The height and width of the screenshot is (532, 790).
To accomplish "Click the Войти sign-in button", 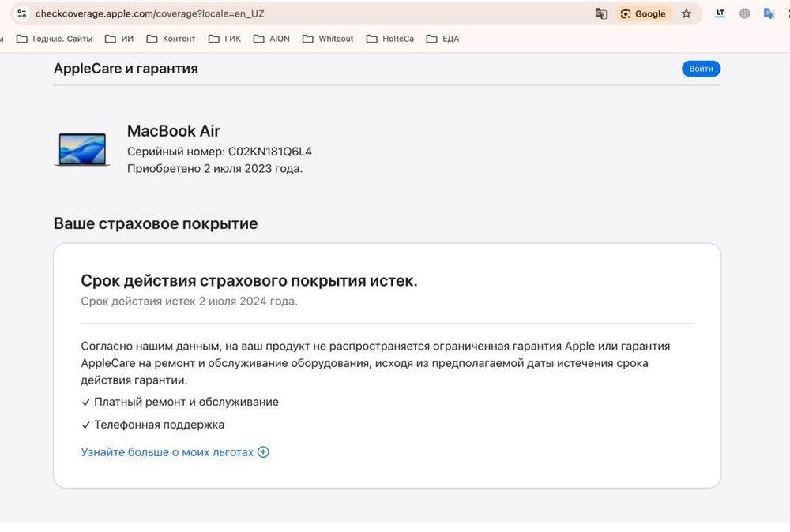I will pyautogui.click(x=701, y=69).
